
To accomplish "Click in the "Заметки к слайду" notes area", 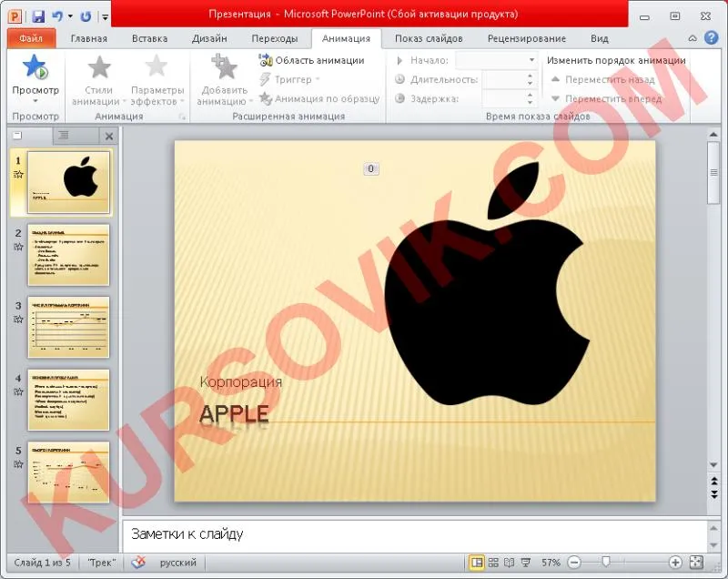I will tap(414, 534).
